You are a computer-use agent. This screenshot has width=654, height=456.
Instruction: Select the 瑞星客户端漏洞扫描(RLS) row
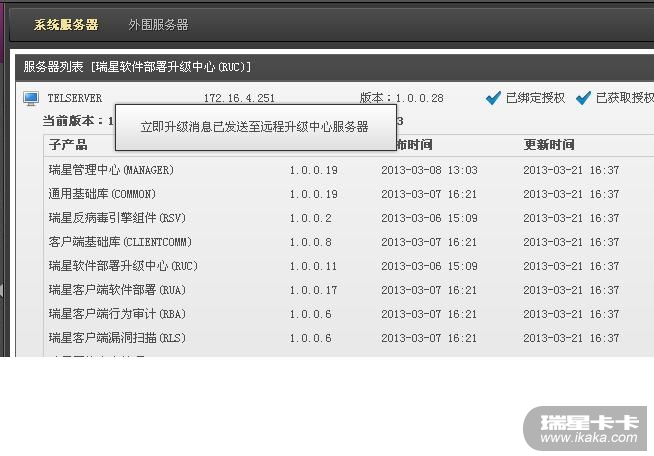point(349,338)
